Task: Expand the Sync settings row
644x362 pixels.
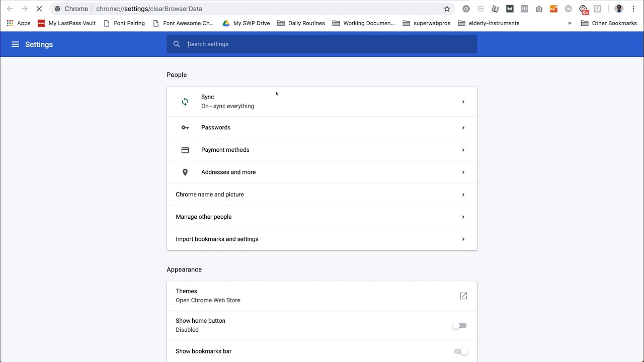Action: (322, 102)
